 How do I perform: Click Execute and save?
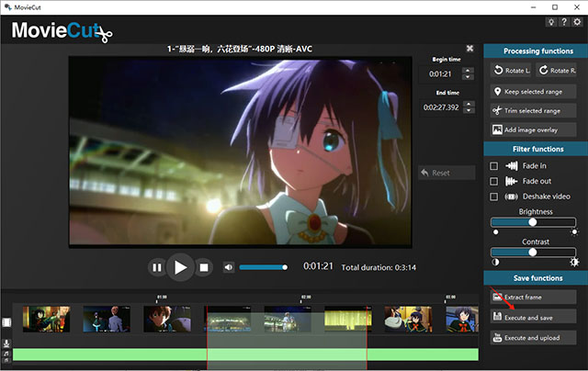point(534,317)
